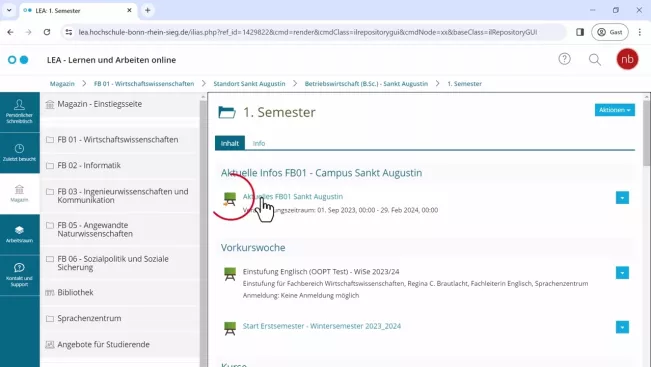This screenshot has height=367, width=651.
Task: Open the dropdown for Einstufung Englisch course
Action: [x=622, y=273]
